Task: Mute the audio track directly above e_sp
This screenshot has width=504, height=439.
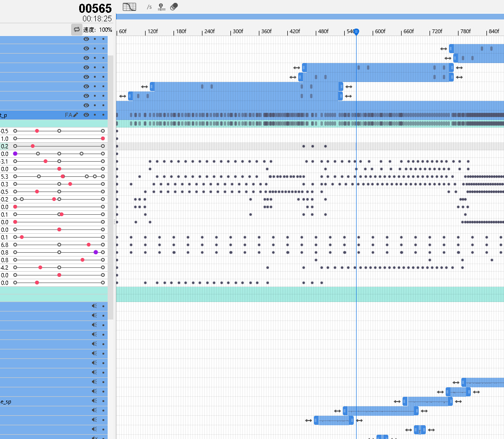Action: pos(94,392)
